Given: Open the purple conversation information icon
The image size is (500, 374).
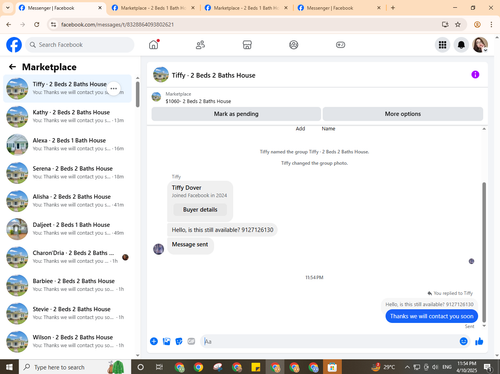Looking at the screenshot, I should point(475,75).
